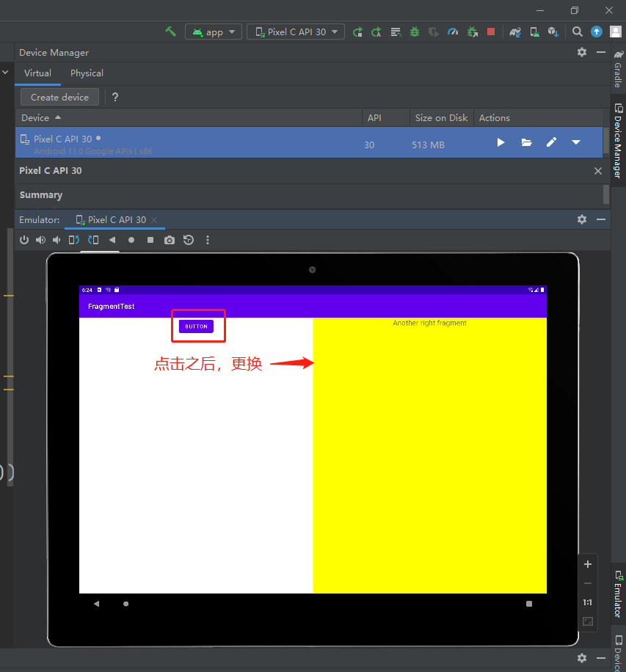
Task: Open emulator Snapshots icon
Action: point(189,240)
